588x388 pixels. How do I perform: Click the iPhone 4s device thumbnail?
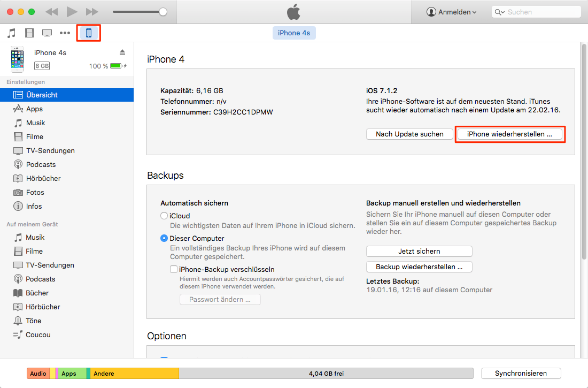click(17, 59)
